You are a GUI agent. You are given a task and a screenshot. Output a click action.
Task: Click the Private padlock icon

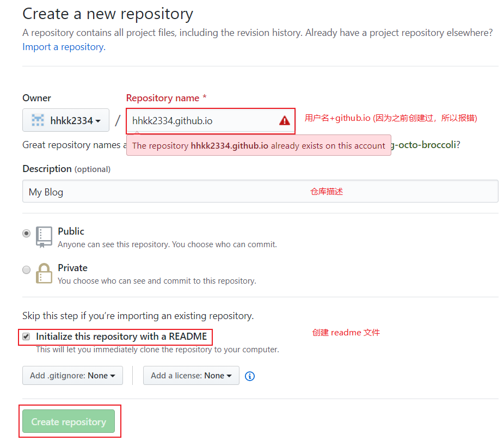point(44,274)
